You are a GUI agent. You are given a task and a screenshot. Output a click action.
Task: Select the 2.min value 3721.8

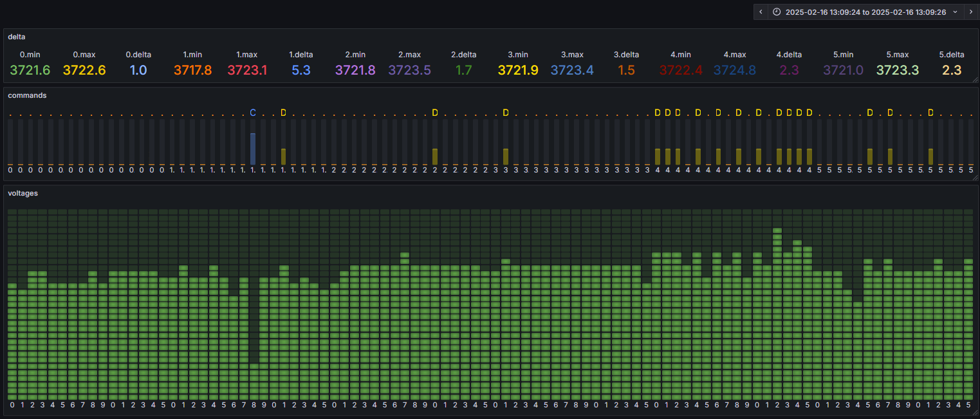pyautogui.click(x=355, y=70)
